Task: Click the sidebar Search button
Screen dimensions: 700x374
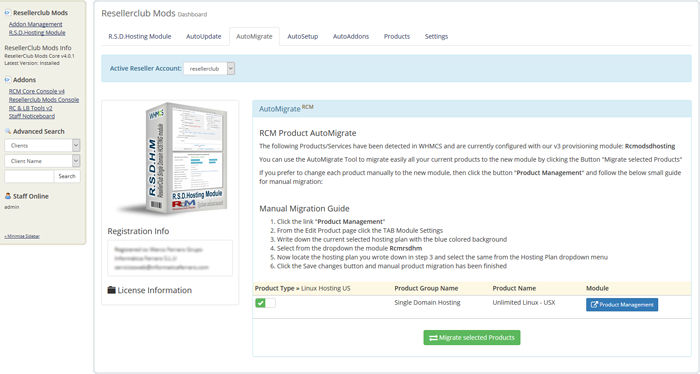Action: point(67,176)
